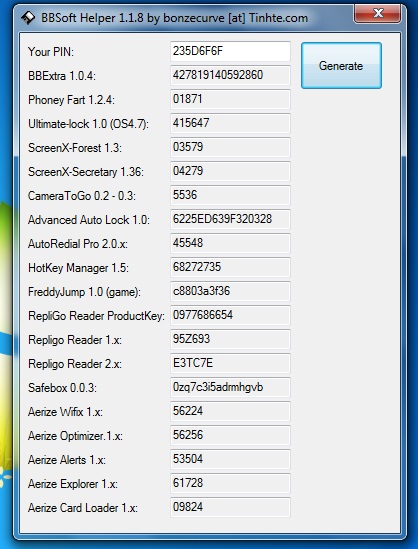This screenshot has height=549, width=418.
Task: Click the 'Phoney Fart 1.2.4:' label
Action: (71, 100)
